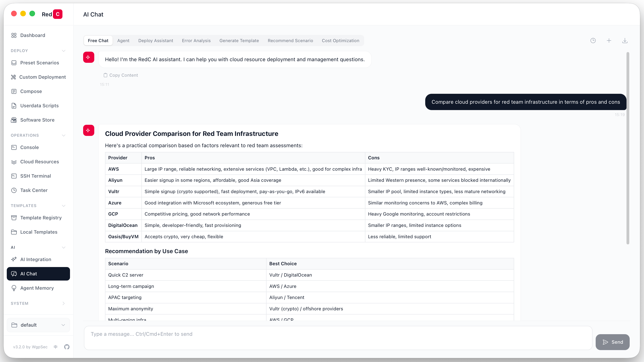
Task: Toggle interface language with the 中 icon
Action: 55,347
